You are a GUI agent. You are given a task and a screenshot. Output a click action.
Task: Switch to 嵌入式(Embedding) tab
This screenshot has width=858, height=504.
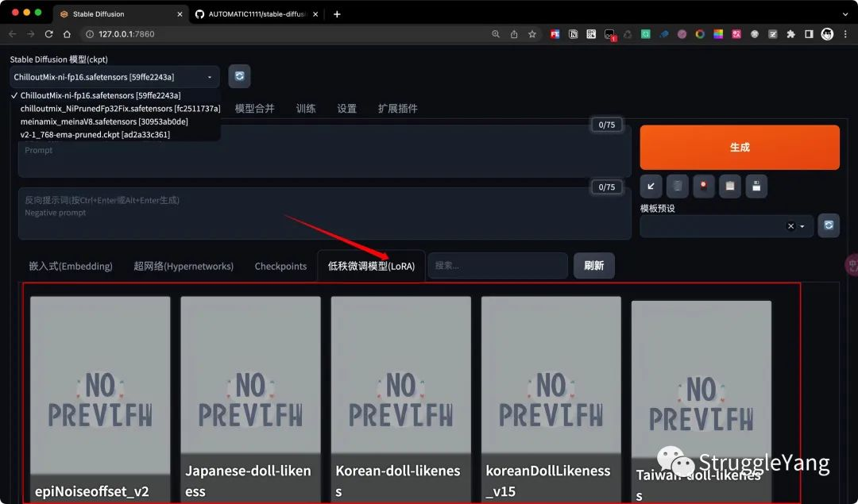pos(71,266)
